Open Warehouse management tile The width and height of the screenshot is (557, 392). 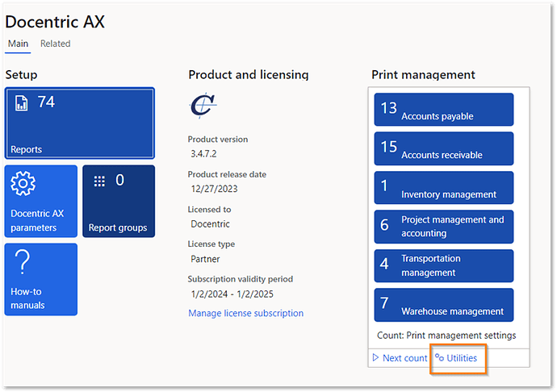coord(444,305)
